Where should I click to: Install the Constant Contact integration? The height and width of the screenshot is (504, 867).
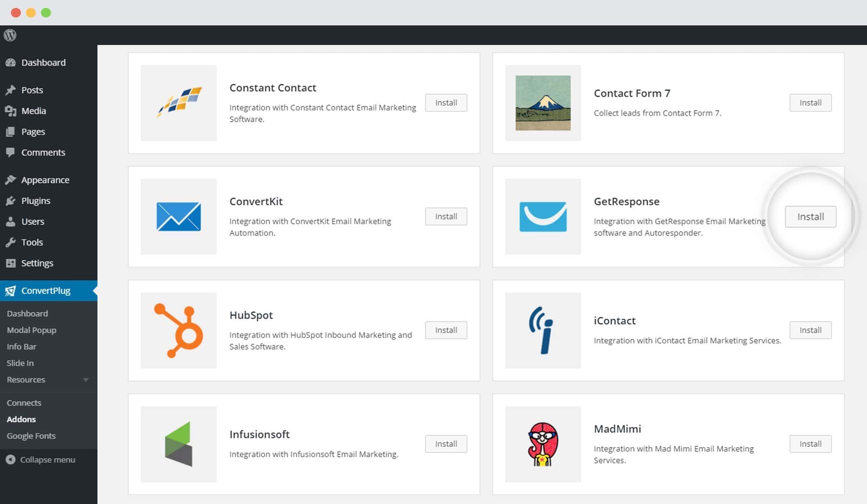[x=446, y=102]
